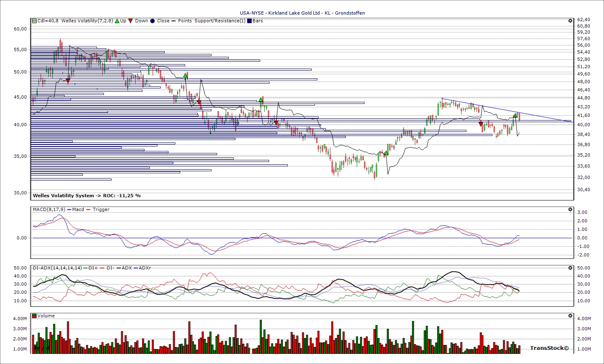Image resolution: width=604 pixels, height=364 pixels.
Task: Close the main price chart panel
Action: point(570,21)
